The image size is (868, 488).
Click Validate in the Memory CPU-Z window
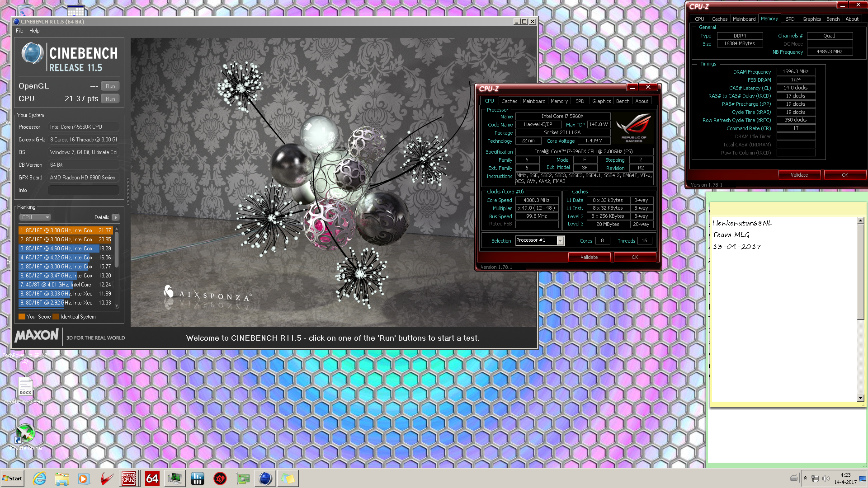pos(799,175)
